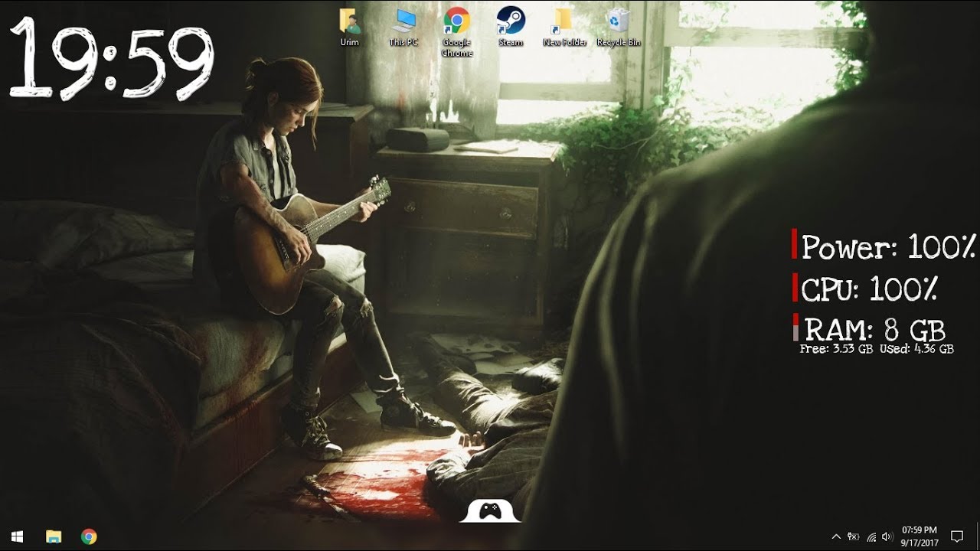
Task: Select the This PC desktop icon
Action: (x=403, y=28)
